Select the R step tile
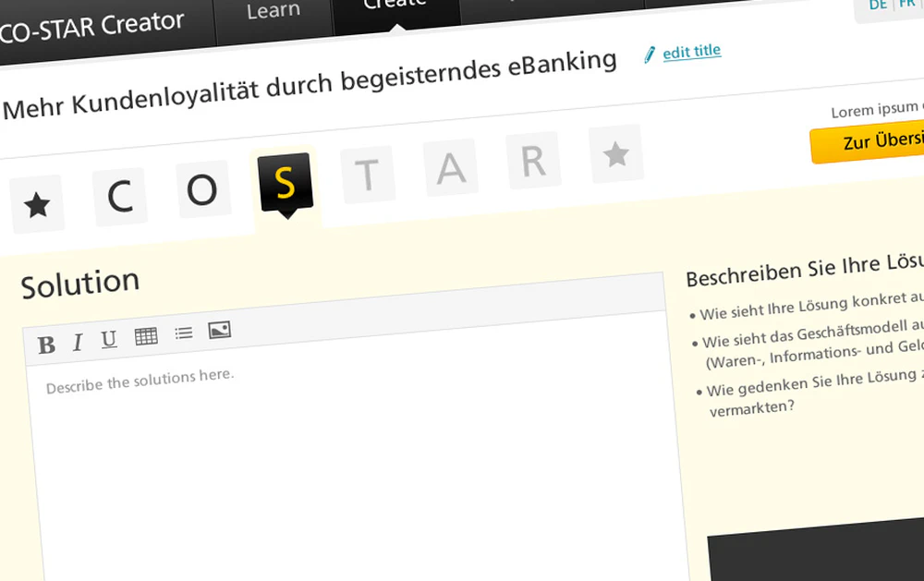 [x=533, y=161]
